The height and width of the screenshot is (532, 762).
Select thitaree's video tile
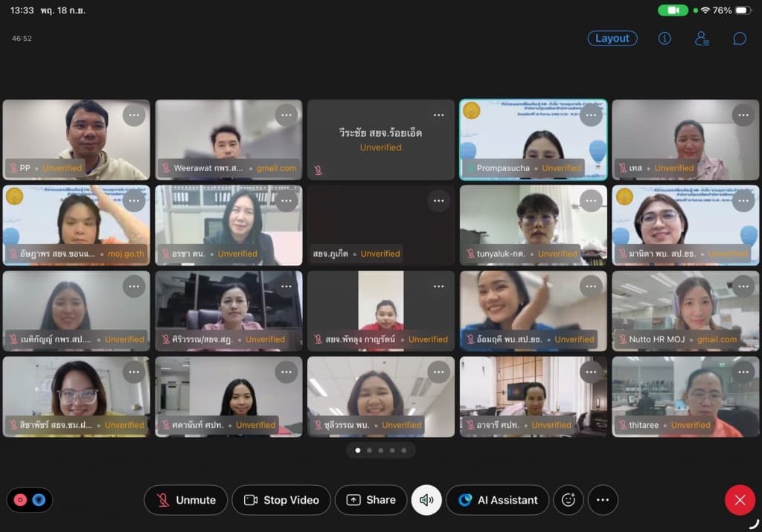685,397
